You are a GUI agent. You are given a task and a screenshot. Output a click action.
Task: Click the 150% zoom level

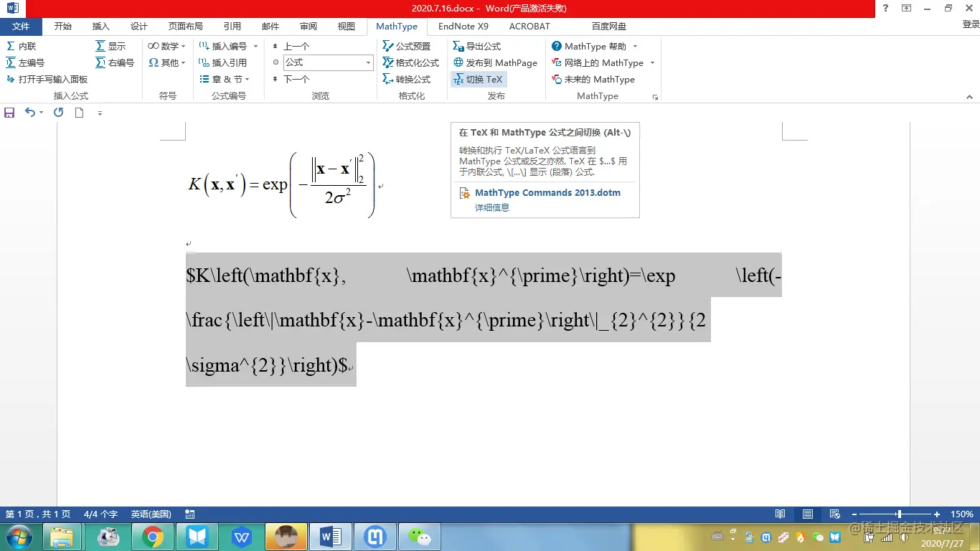[962, 514]
